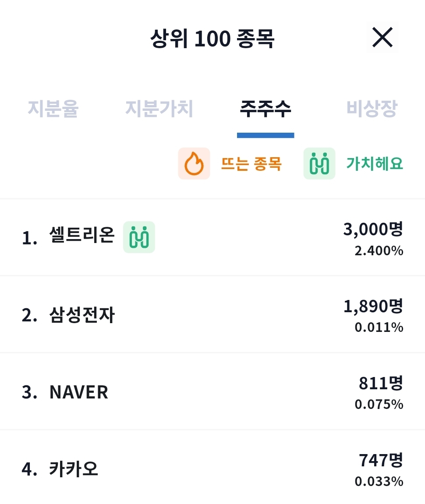
Task: Tap the 상위 100 종목 title
Action: click(x=212, y=39)
